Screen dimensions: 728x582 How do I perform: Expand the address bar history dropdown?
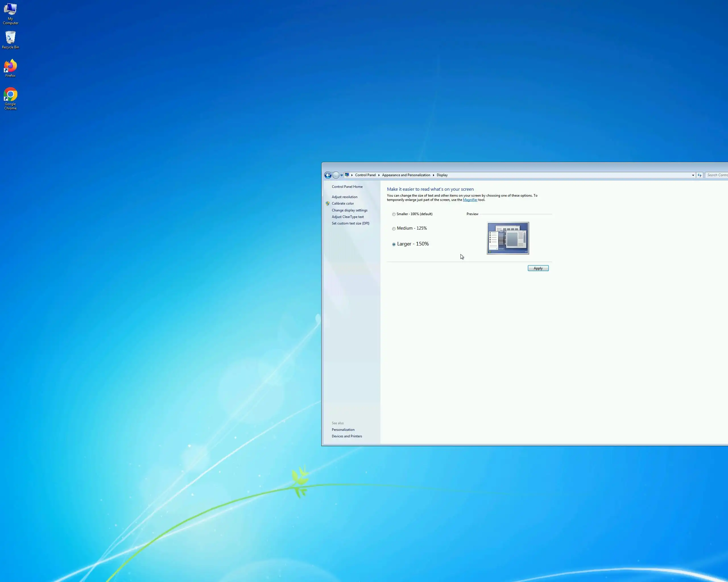coord(693,175)
